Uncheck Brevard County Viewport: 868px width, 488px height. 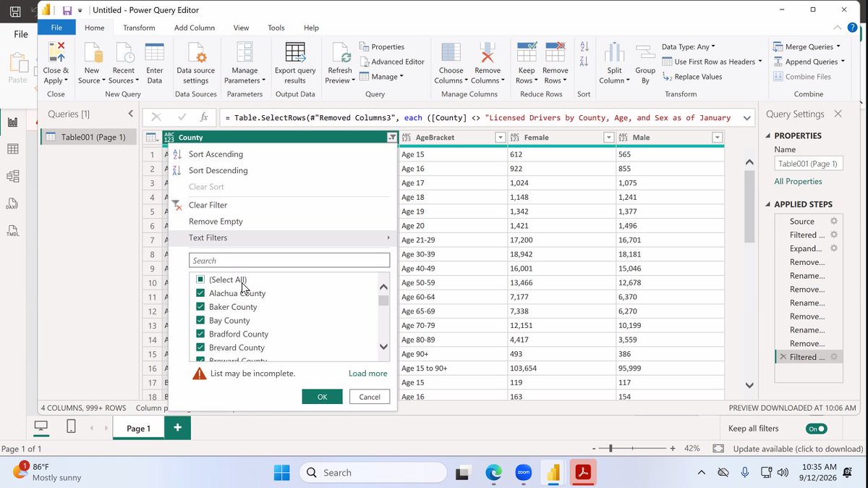pyautogui.click(x=200, y=348)
